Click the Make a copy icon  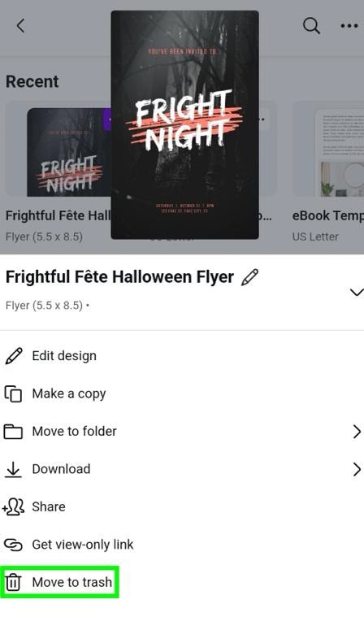pos(13,393)
